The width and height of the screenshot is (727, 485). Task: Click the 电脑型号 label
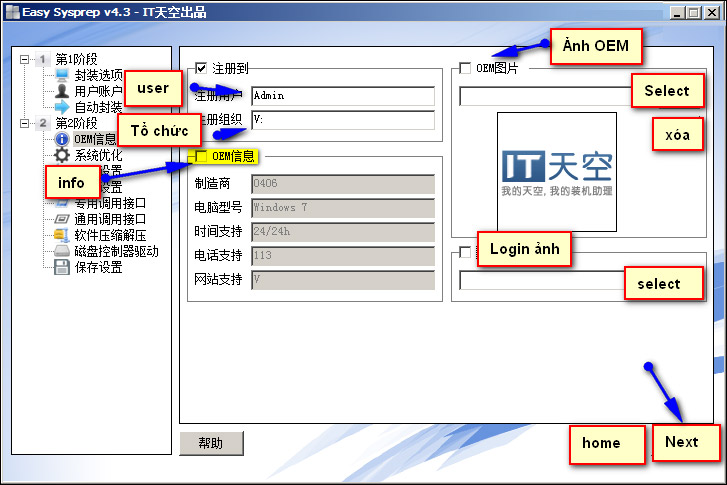click(218, 207)
